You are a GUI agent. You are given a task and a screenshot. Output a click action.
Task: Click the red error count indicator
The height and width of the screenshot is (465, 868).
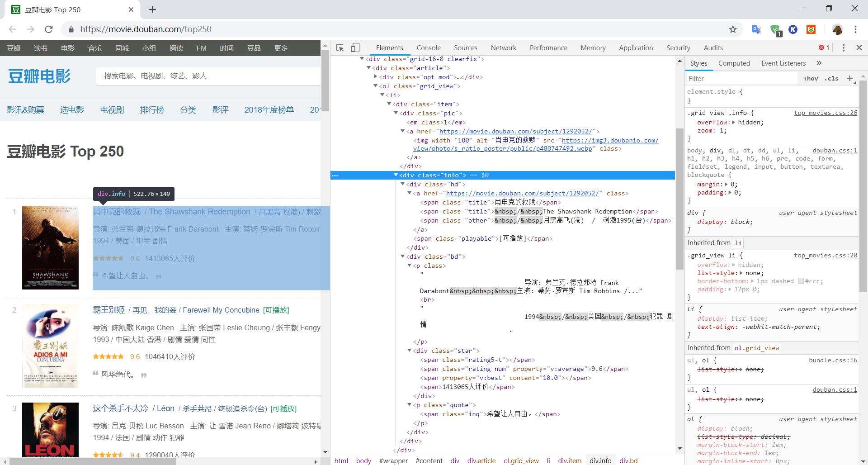[x=824, y=48]
